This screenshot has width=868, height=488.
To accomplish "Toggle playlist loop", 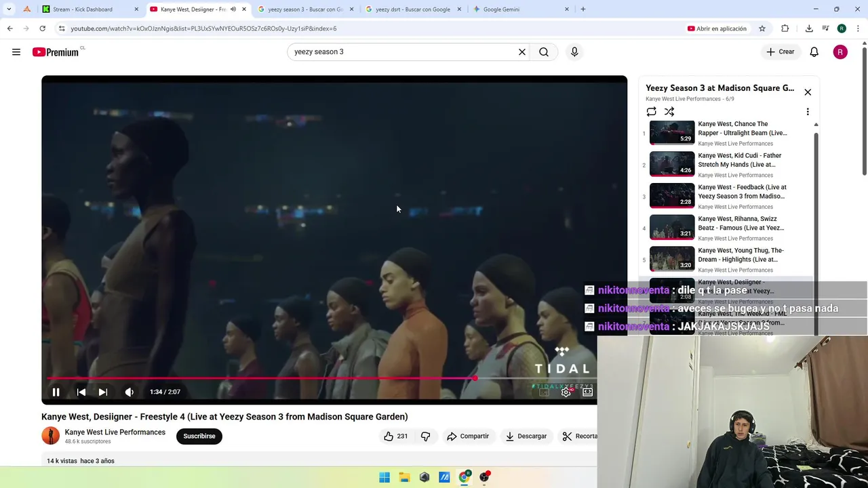I will 651,112.
